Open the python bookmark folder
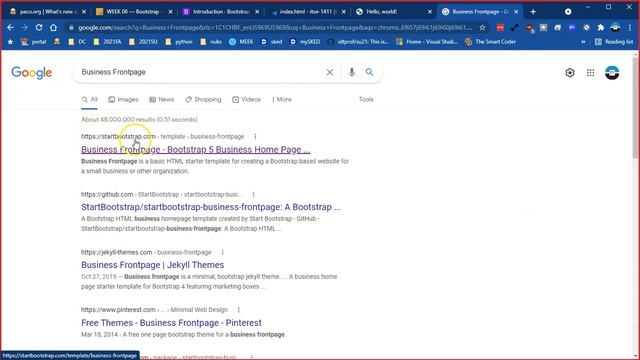640x360 pixels. point(179,42)
